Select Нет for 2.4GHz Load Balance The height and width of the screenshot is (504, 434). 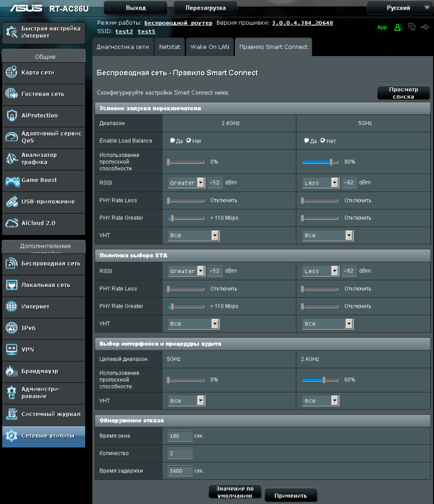click(189, 140)
